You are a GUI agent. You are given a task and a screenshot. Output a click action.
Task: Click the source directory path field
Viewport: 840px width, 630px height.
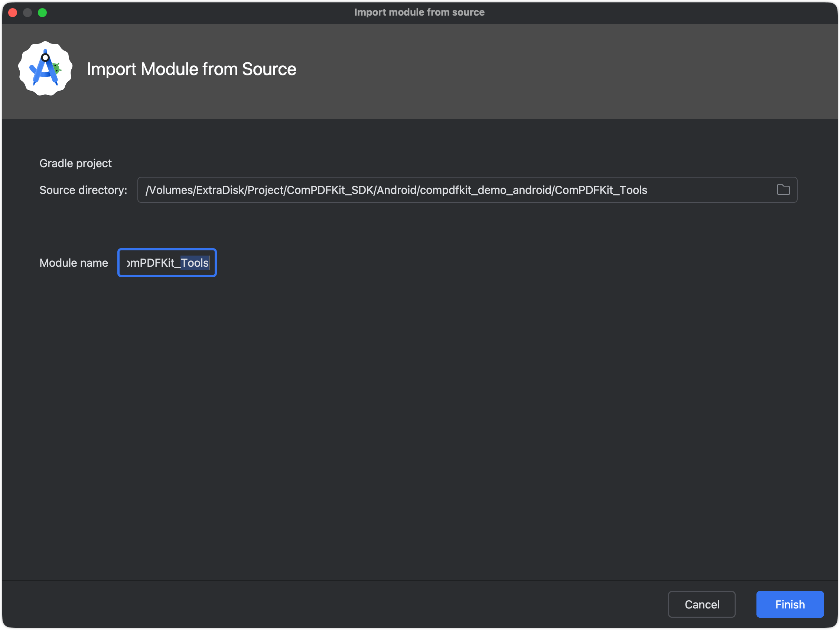(x=418, y=189)
